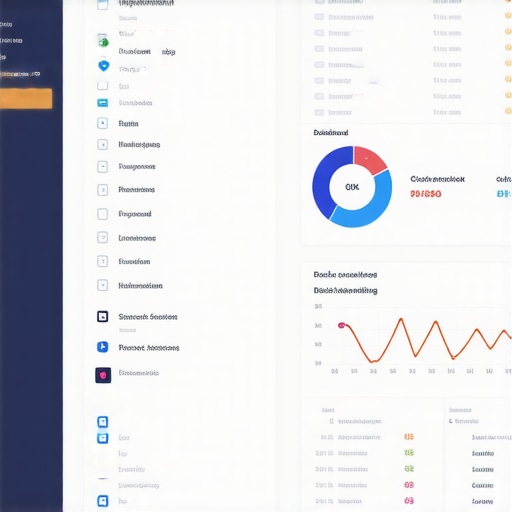Select the orange highlighted sidebar item

click(x=26, y=98)
